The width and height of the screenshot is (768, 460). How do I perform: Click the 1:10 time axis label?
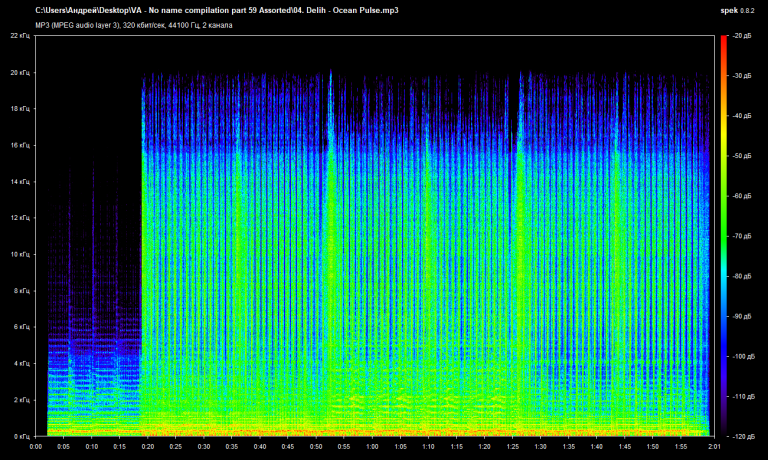tap(428, 447)
